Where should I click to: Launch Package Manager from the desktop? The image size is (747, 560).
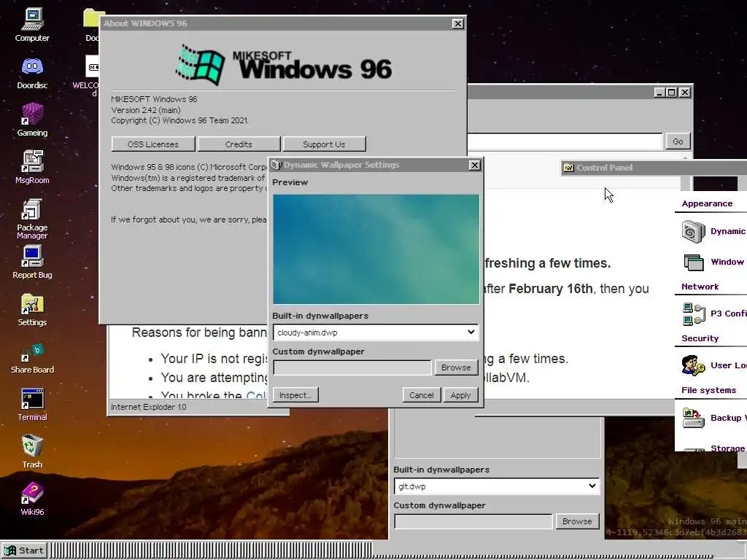point(32,219)
